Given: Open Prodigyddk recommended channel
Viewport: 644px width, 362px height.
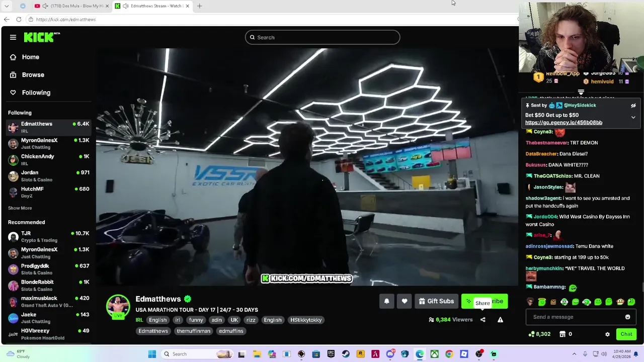Looking at the screenshot, I should [49, 269].
